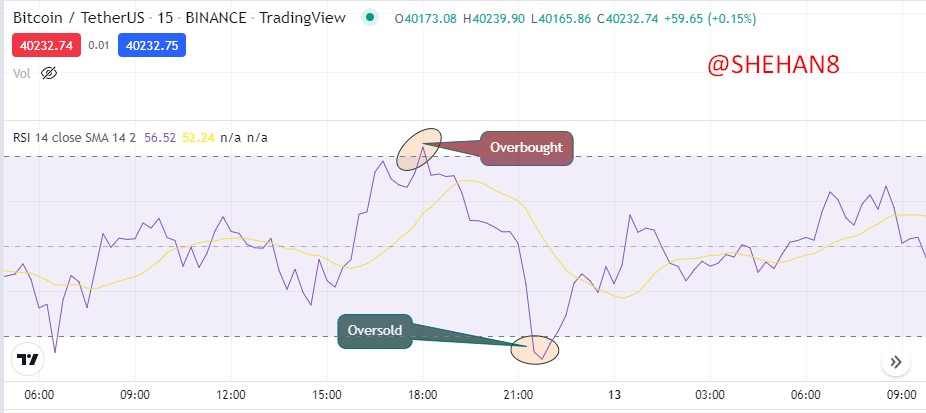Click the 06:00 time label at the start

(40, 394)
